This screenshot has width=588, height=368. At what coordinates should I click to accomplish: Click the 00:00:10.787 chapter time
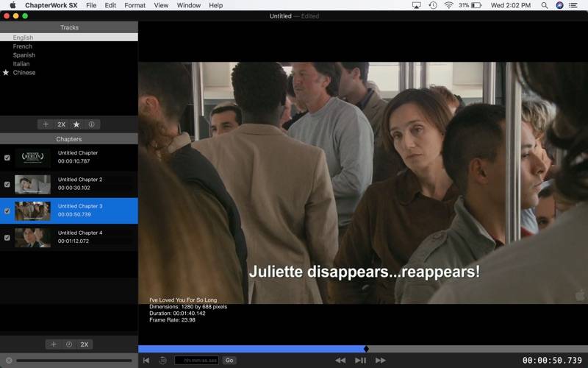click(74, 161)
